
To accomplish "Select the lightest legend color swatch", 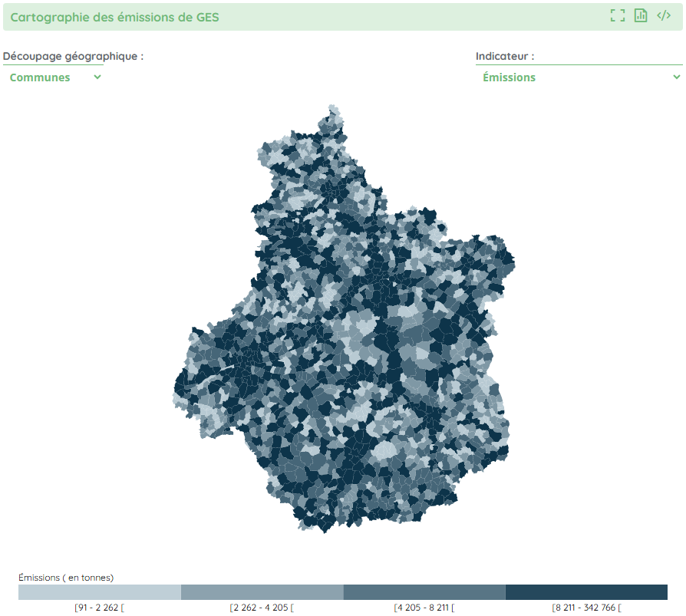I will [x=100, y=592].
